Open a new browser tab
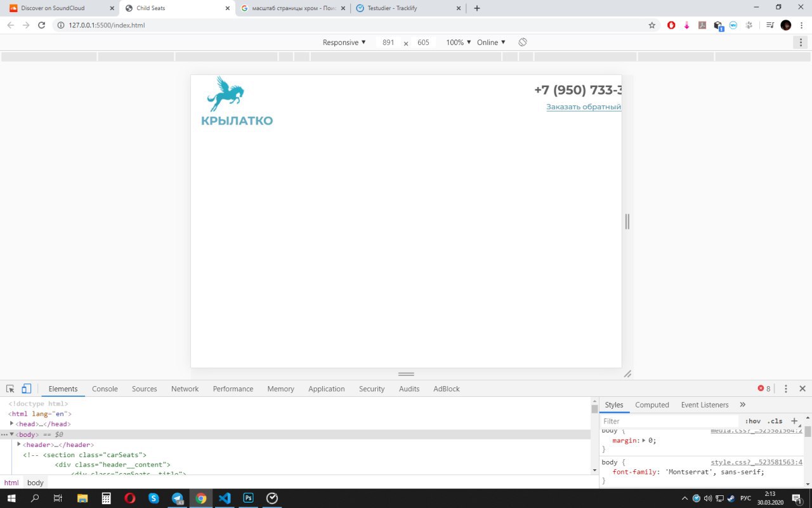The width and height of the screenshot is (812, 508). (477, 8)
